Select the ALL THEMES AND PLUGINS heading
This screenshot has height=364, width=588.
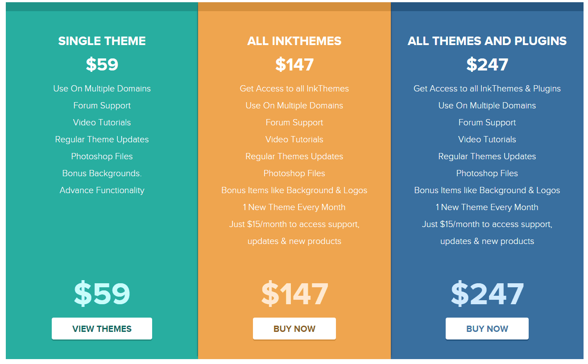click(487, 41)
